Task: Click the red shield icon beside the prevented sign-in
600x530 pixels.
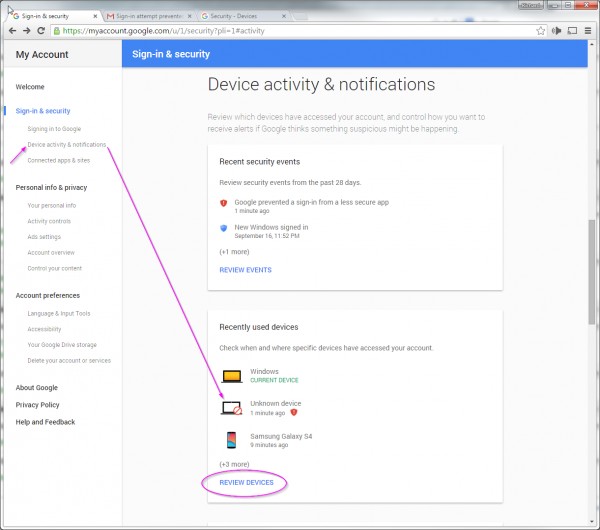Action: [x=223, y=203]
